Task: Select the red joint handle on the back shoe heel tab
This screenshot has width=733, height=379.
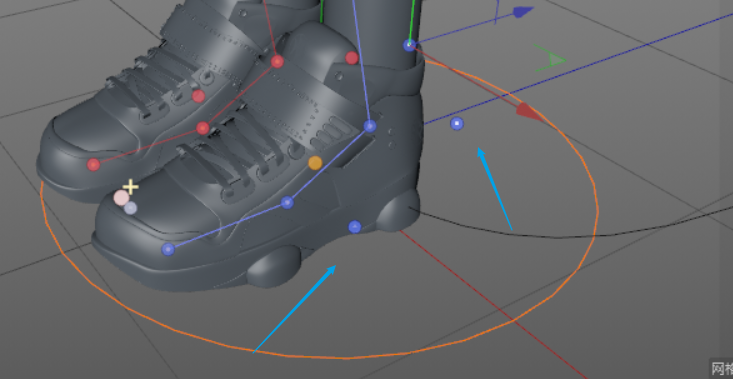Action: 352,58
